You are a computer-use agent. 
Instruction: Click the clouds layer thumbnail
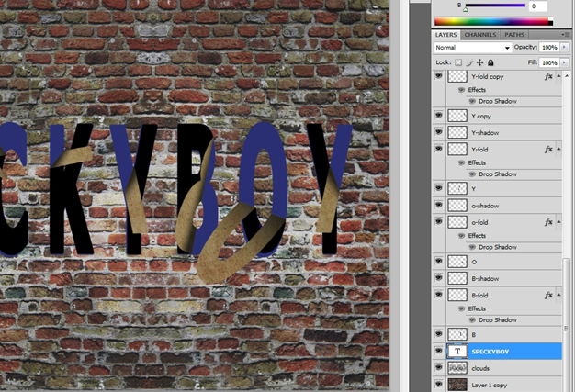point(457,368)
